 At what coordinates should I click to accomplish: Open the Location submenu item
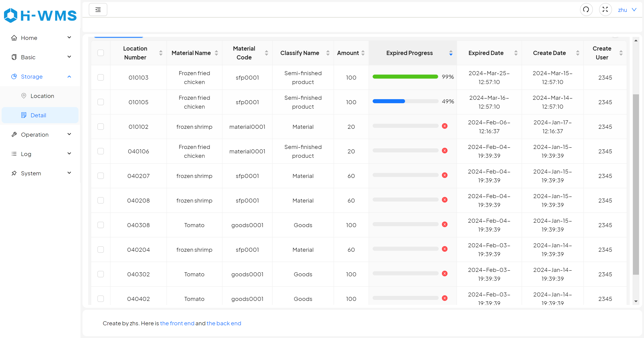click(42, 96)
